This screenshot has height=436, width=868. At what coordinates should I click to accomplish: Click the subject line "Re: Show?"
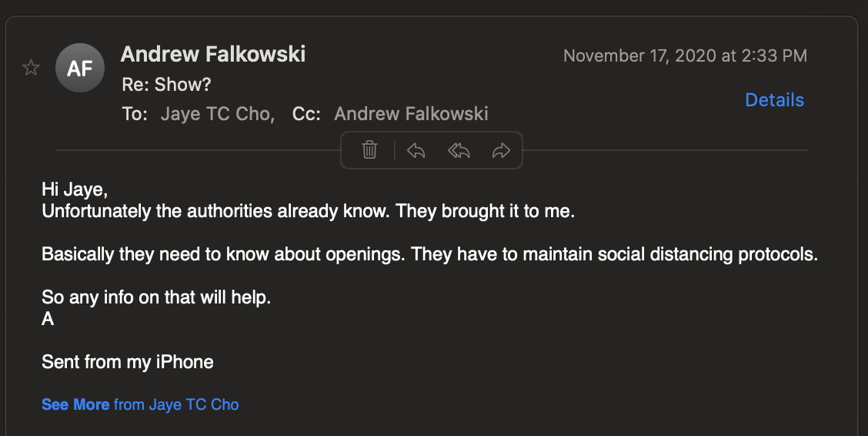[x=167, y=85]
